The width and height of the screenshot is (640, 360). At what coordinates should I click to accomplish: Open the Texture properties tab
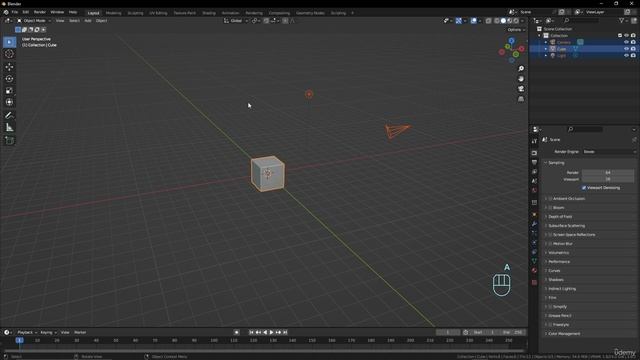click(534, 282)
